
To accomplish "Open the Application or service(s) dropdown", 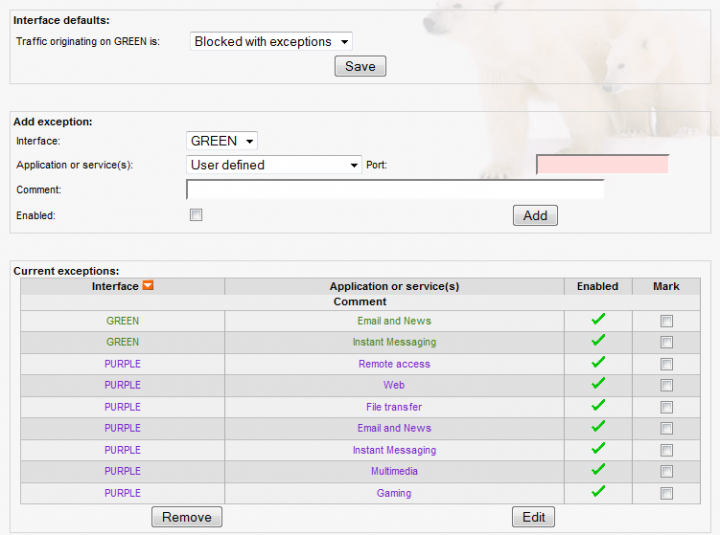I will pyautogui.click(x=274, y=165).
